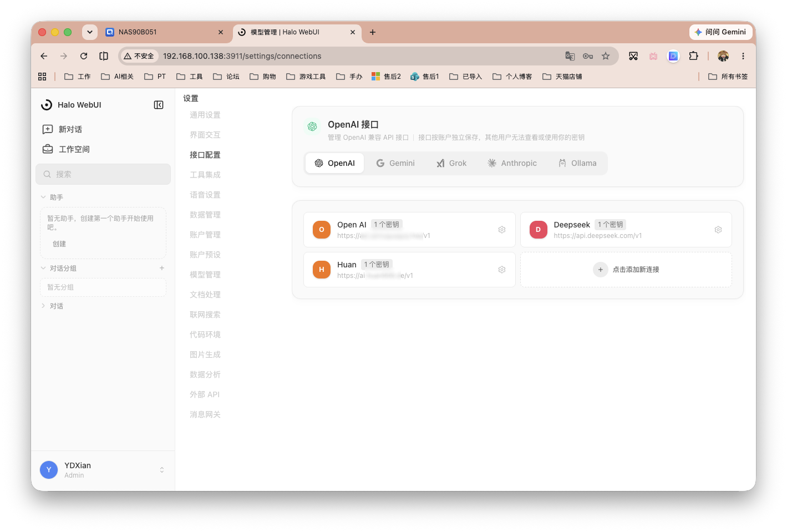Open settings gear for Huan connection
The height and width of the screenshot is (532, 787).
click(x=502, y=270)
